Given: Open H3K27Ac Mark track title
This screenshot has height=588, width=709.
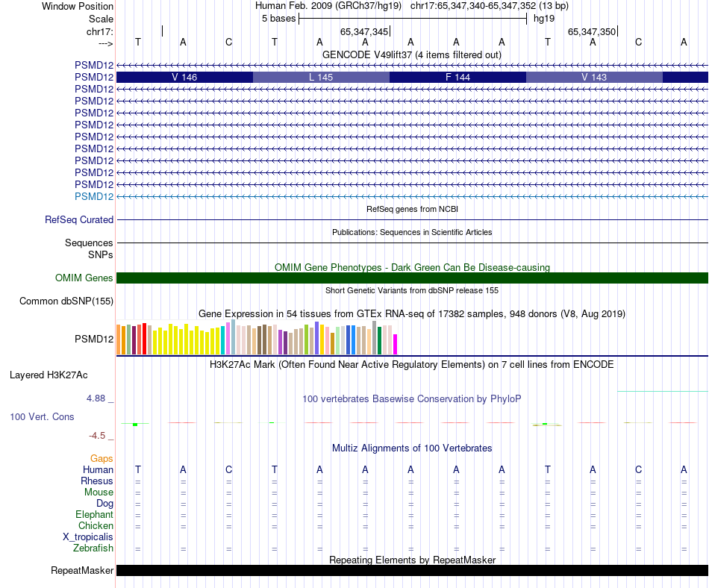Looking at the screenshot, I should pyautogui.click(x=412, y=365).
